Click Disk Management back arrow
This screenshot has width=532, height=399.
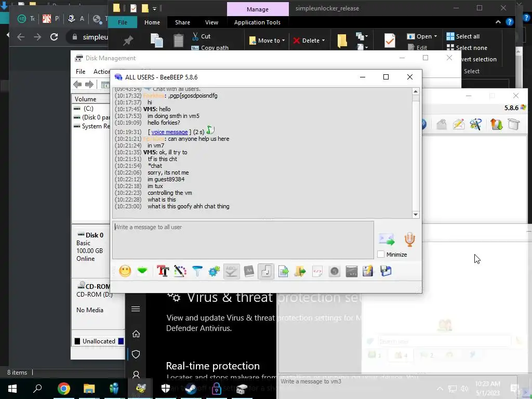click(x=77, y=85)
